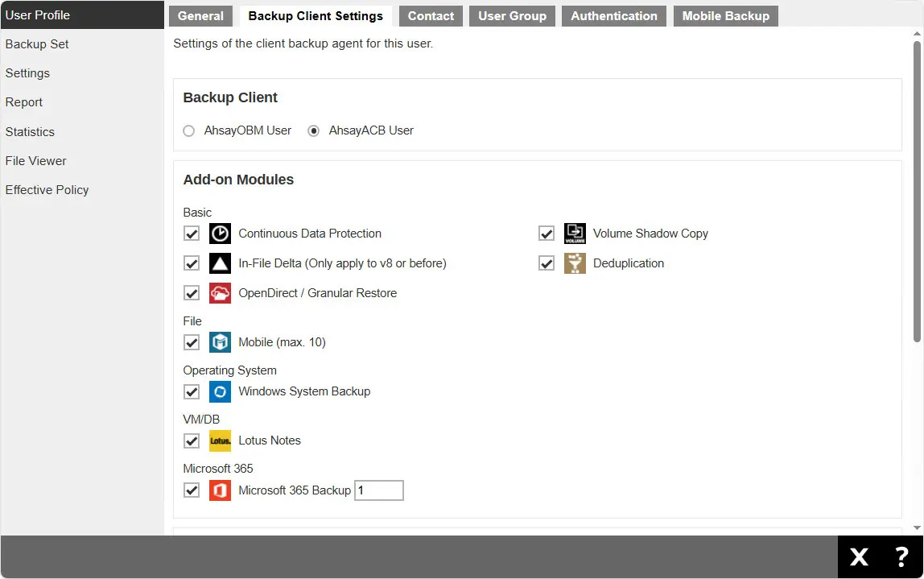Click the Mobile module icon
The height and width of the screenshot is (579, 924).
[220, 342]
